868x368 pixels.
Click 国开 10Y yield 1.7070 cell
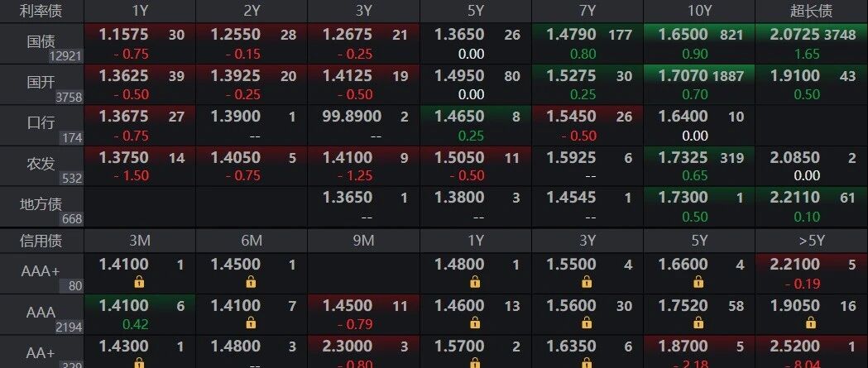click(698, 84)
